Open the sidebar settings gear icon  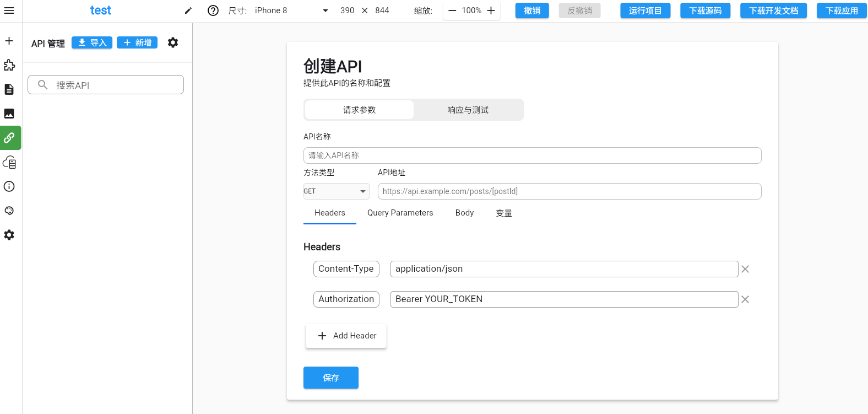[x=9, y=235]
